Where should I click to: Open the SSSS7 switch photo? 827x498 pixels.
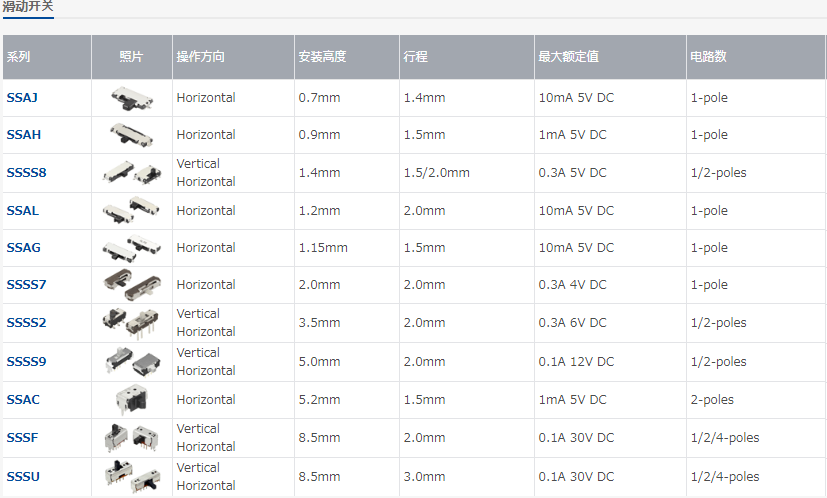(130, 285)
